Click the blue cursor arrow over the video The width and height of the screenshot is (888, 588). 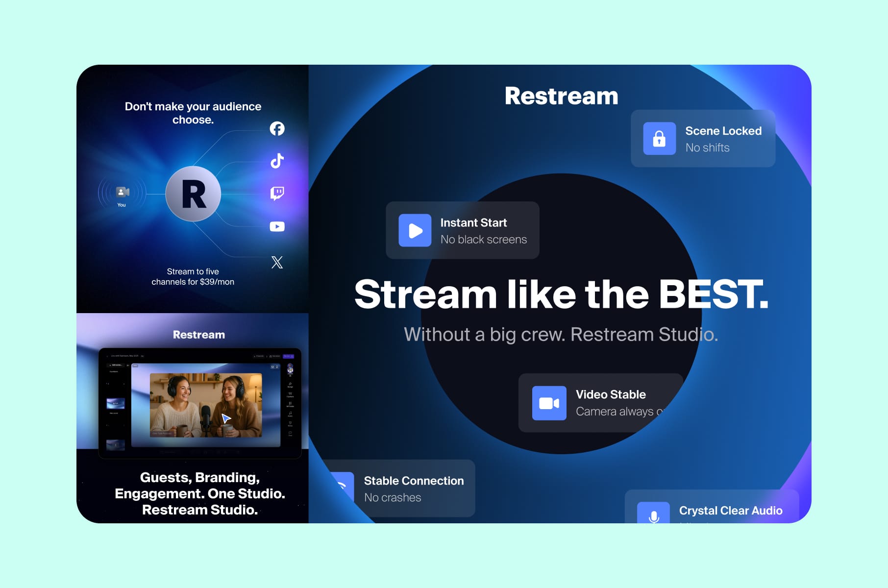coord(225,418)
